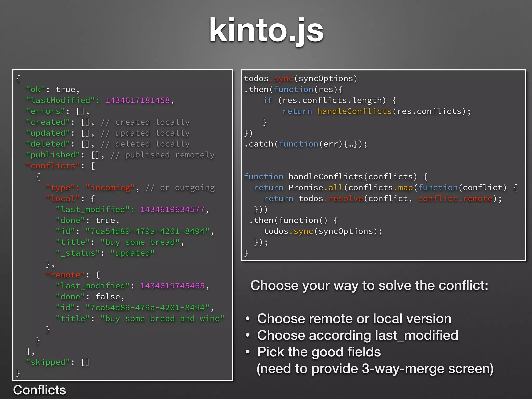Viewport: 532px width, 399px height.
Task: Click "Choose your way to solve the conflict:"
Action: [x=369, y=286]
